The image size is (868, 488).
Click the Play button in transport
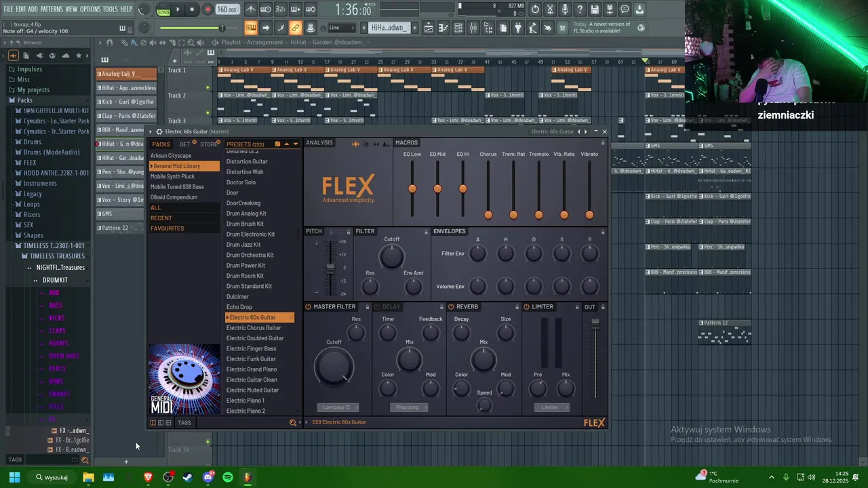pos(178,9)
